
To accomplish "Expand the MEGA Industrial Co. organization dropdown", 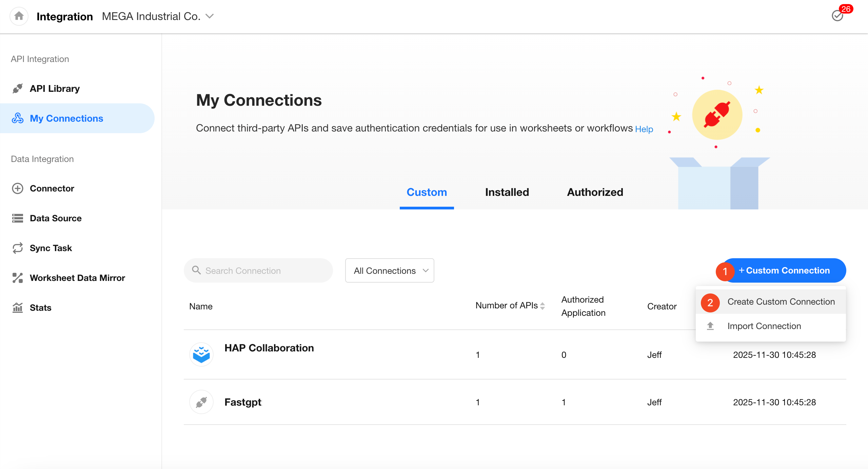I will [x=210, y=16].
